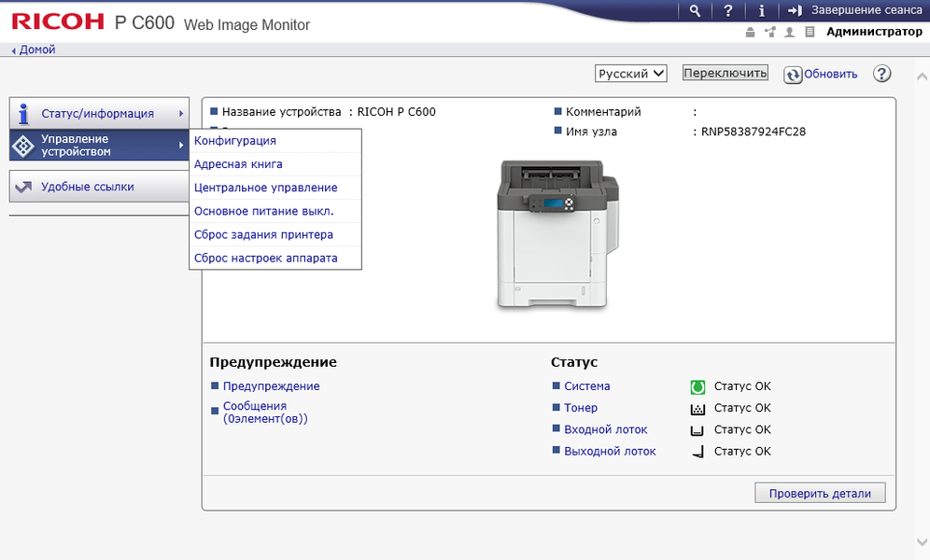Click the Выходной лоток status icon

pos(698,452)
